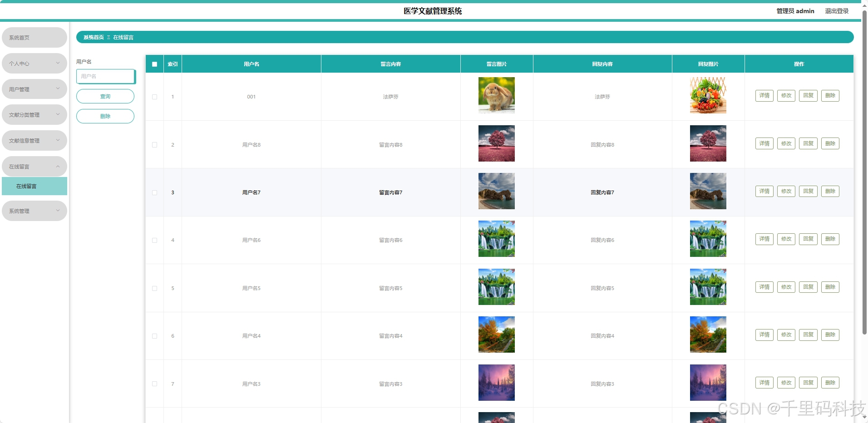The width and height of the screenshot is (868, 423).
Task: Expand the 用户管理 sidebar menu
Action: pos(35,89)
